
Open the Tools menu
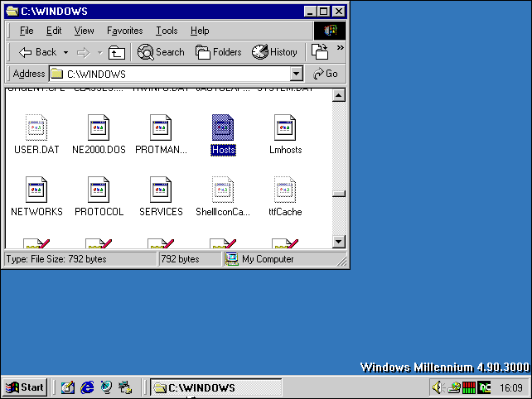167,31
